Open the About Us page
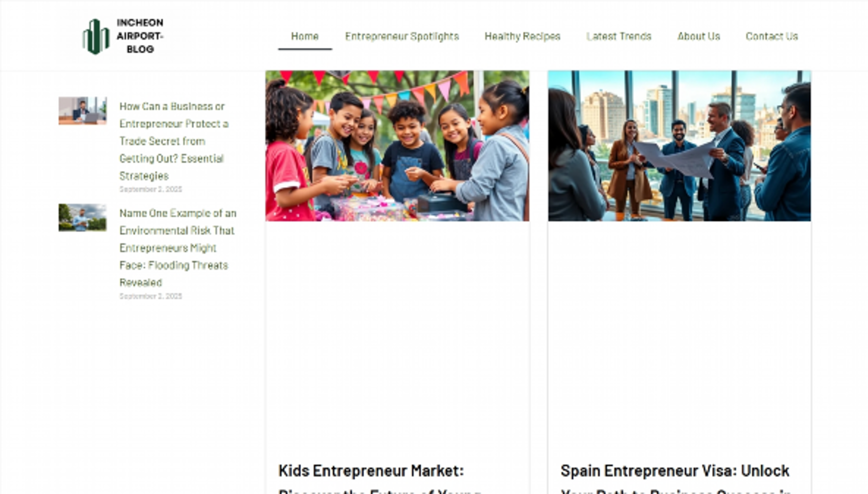This screenshot has width=868, height=494. [x=699, y=36]
